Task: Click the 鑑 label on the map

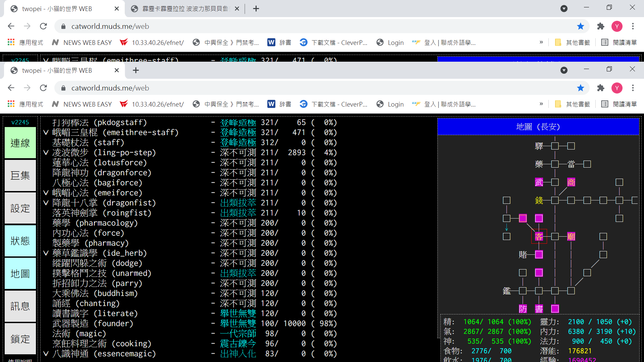Action: 507,291
